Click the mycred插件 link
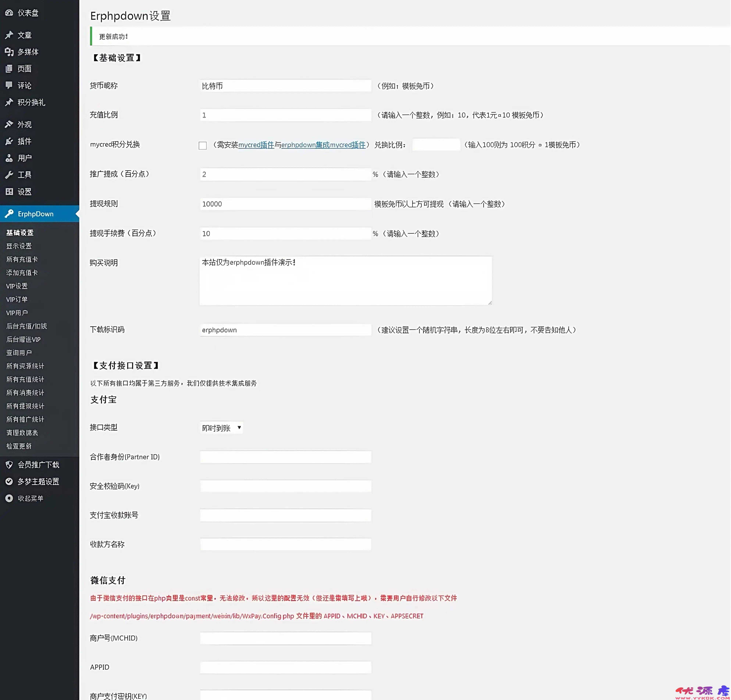The width and height of the screenshot is (731, 700). click(256, 145)
